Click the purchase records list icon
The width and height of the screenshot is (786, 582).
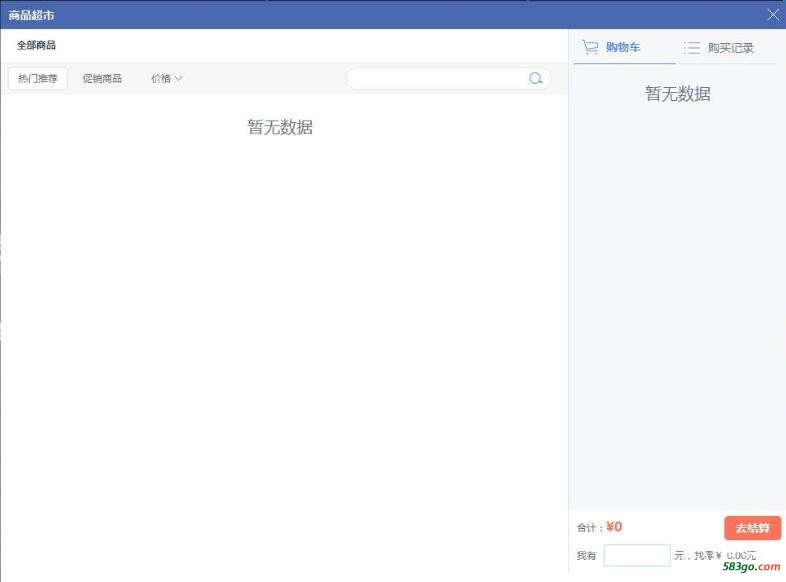(x=691, y=48)
